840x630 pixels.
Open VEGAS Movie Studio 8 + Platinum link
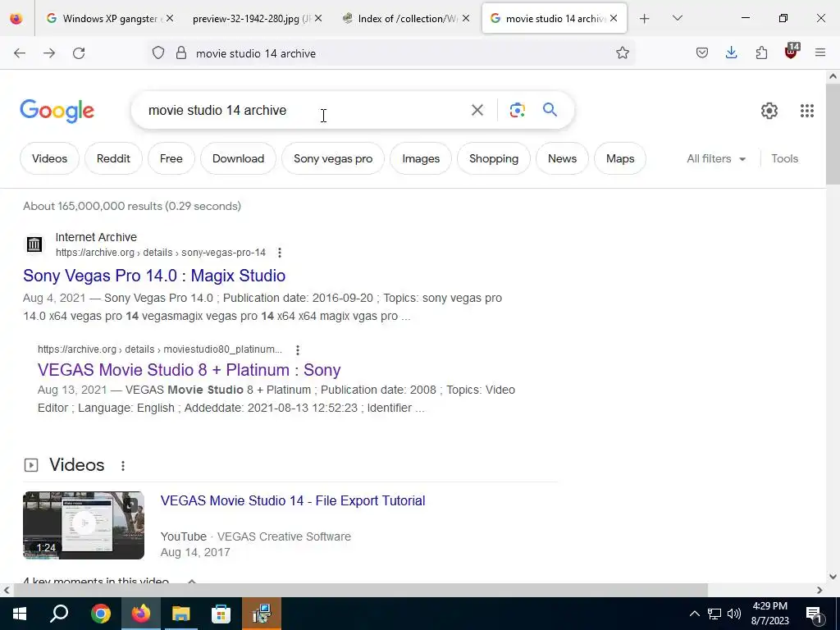tap(189, 370)
